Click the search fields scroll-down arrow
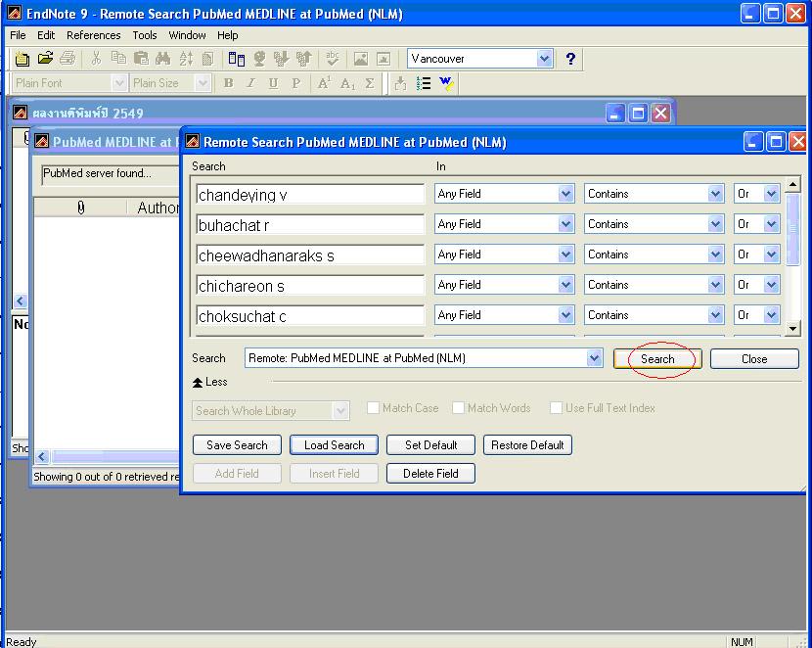Screen dimensions: 812x648 [x=792, y=328]
